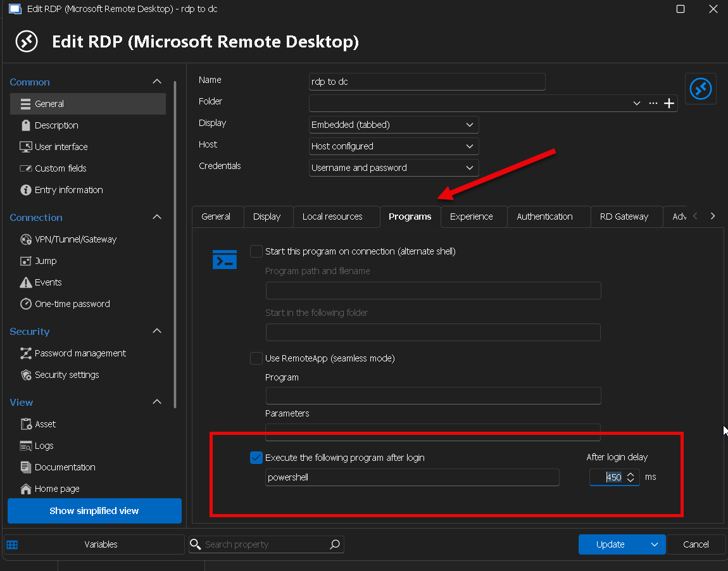Open Password management icon
Screen dimensions: 728x571
25,353
